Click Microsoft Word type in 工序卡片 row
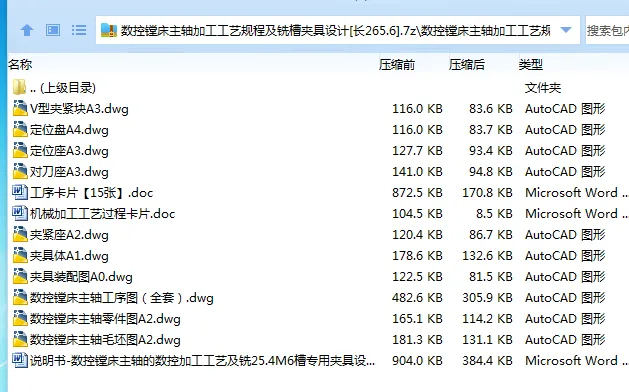 576,193
